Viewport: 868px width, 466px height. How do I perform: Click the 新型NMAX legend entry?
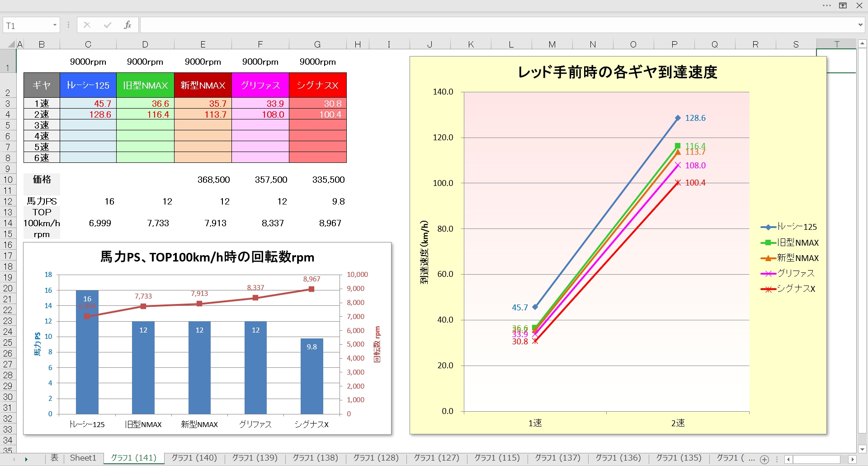point(790,258)
